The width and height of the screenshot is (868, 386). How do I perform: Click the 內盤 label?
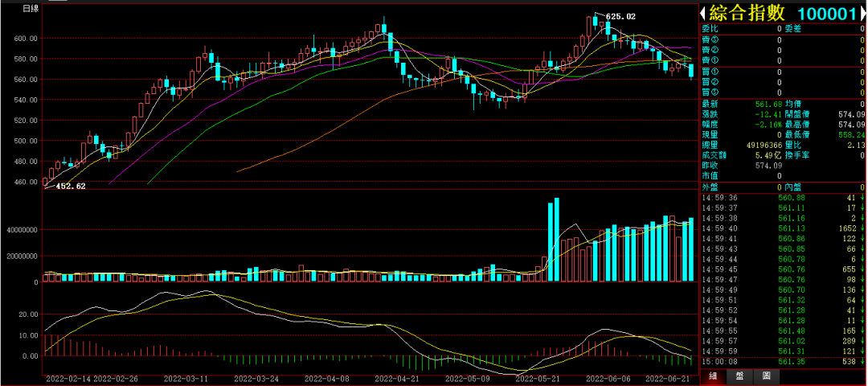tap(792, 187)
